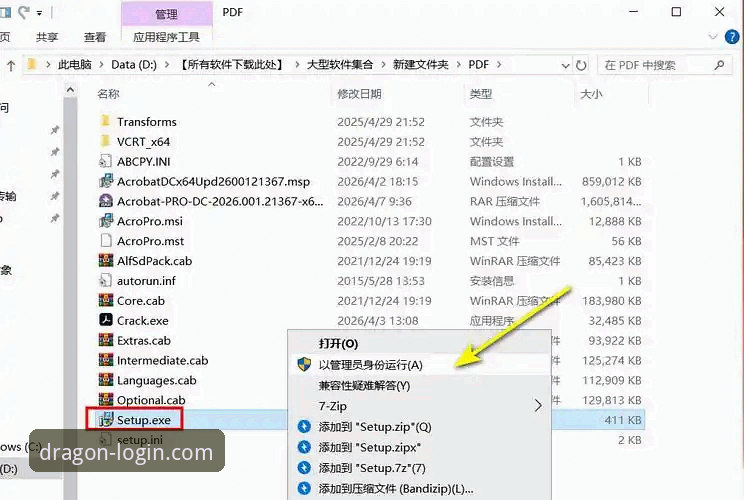Click Setup.exe size 411 KB cell

click(623, 420)
